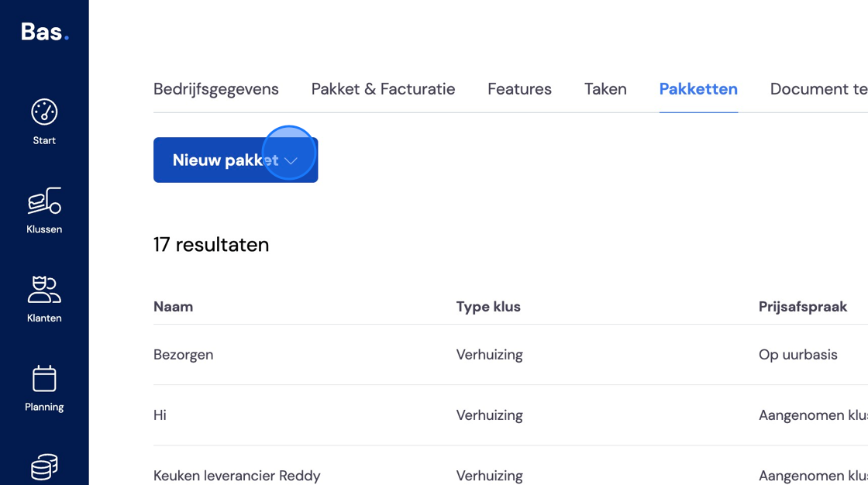Open the Start dashboard icon
868x485 pixels.
click(44, 112)
